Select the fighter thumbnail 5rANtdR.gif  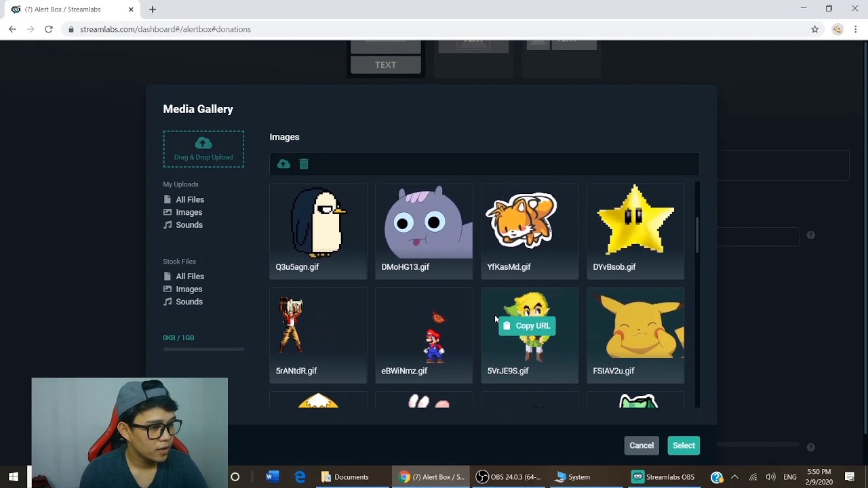(x=318, y=335)
